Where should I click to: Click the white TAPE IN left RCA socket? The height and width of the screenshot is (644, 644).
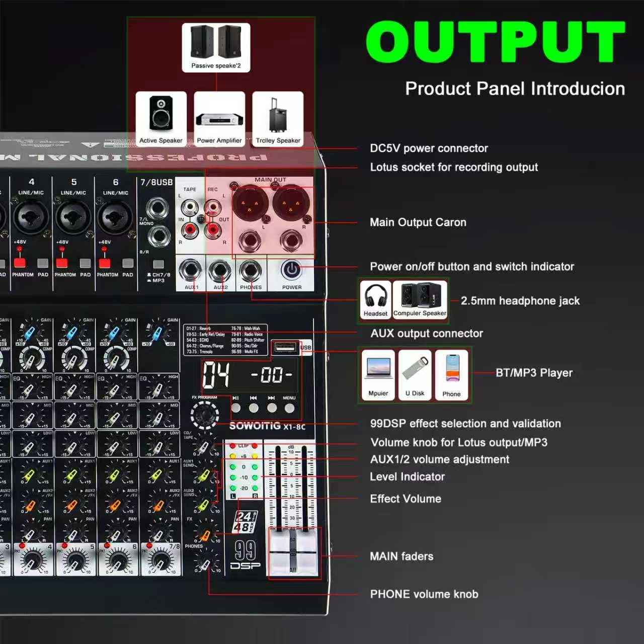pyautogui.click(x=190, y=207)
